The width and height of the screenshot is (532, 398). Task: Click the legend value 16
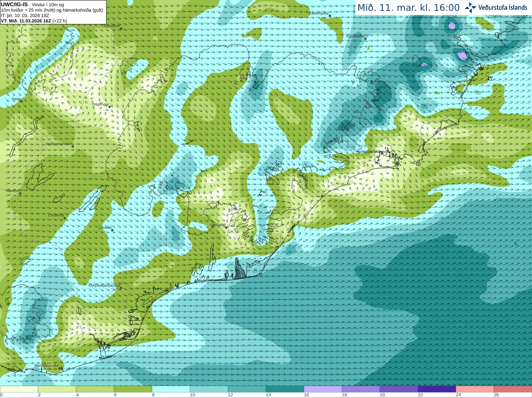pos(306,395)
